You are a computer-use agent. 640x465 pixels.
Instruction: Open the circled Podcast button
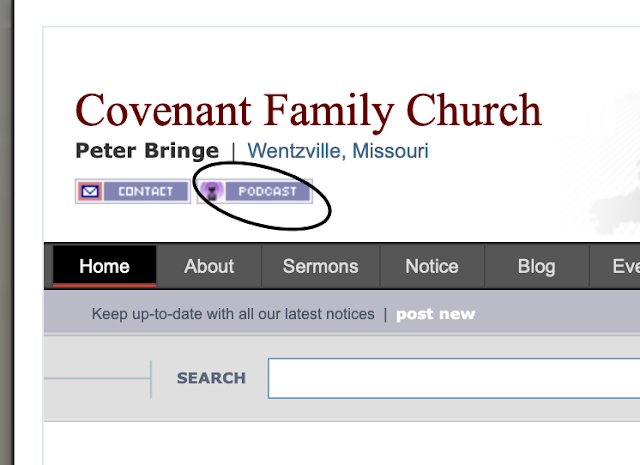click(265, 191)
